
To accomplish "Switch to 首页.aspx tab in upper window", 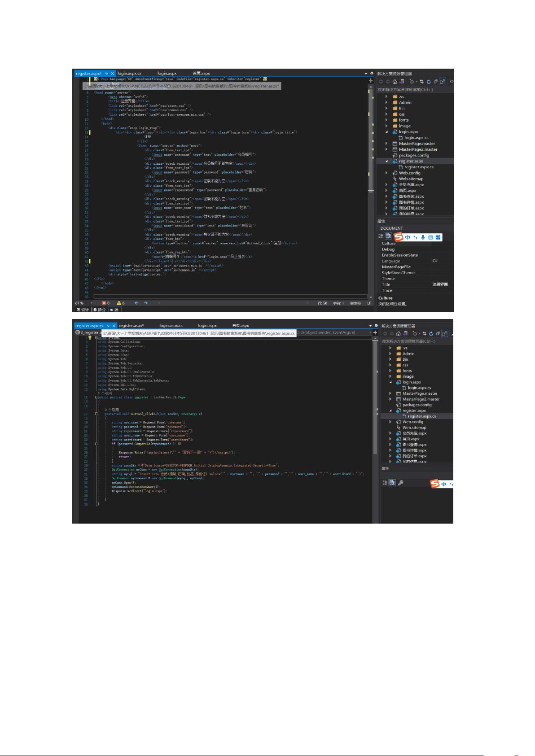I will 202,73.
